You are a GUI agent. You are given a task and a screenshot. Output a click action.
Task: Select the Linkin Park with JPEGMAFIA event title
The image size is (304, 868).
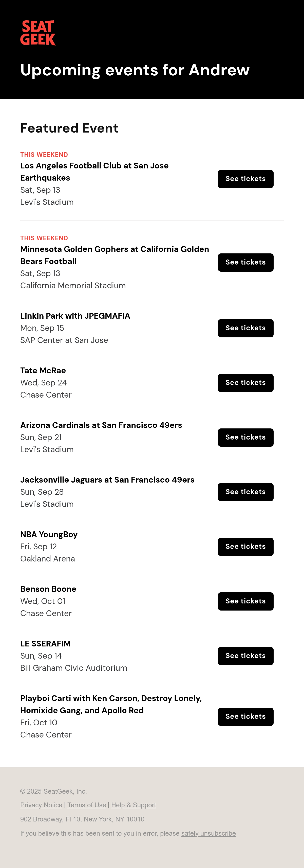[75, 316]
